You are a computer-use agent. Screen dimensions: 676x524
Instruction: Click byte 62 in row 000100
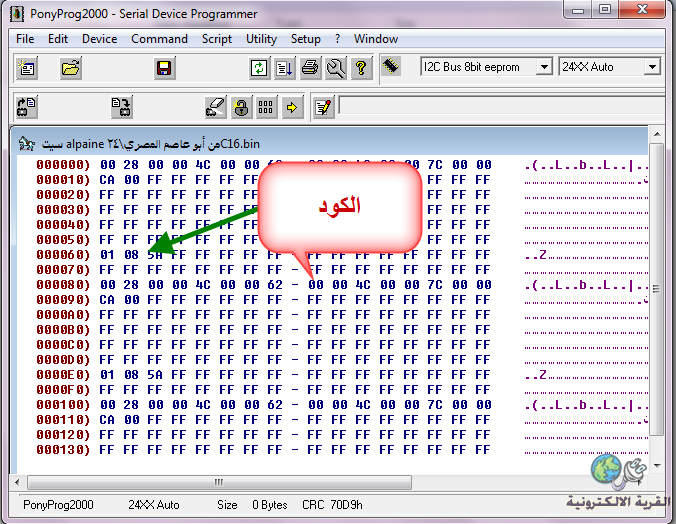click(275, 405)
